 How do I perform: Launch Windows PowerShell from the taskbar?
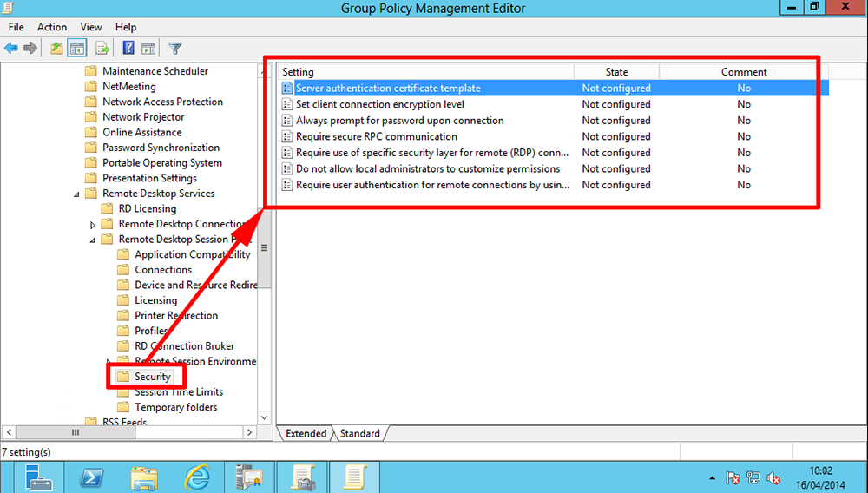[93, 477]
